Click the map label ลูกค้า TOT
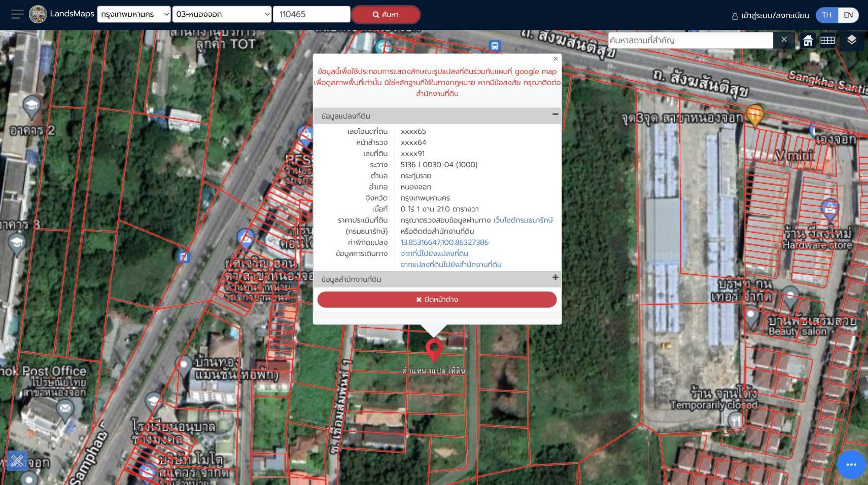 click(x=226, y=44)
